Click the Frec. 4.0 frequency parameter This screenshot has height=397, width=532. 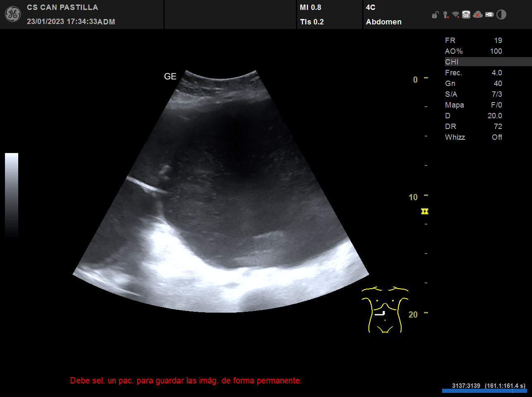tap(473, 73)
